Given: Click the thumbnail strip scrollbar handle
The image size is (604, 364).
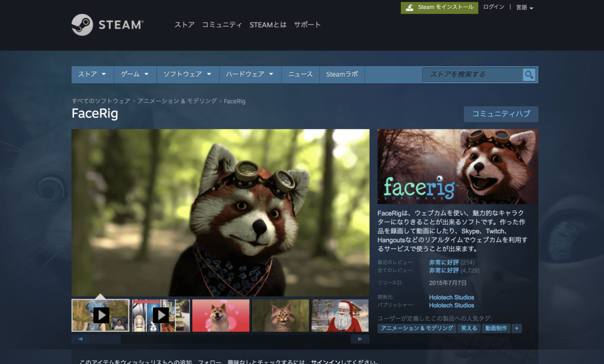Looking at the screenshot, I should (106, 339).
